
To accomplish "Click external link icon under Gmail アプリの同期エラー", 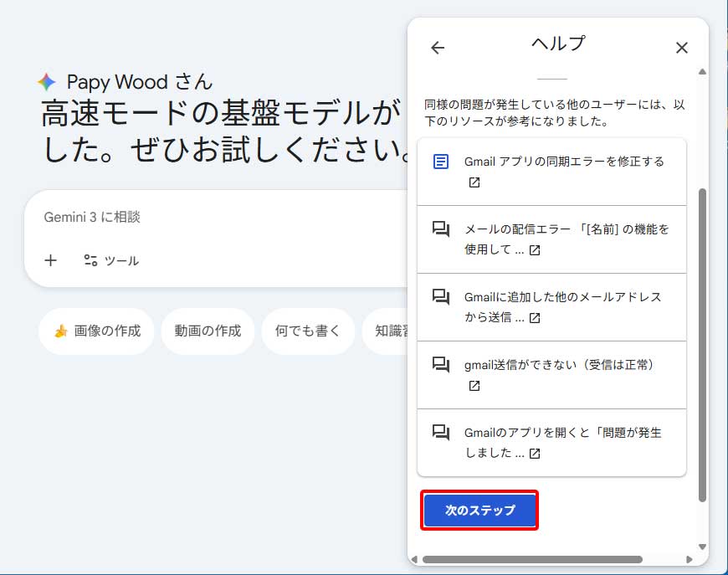I will [x=474, y=181].
